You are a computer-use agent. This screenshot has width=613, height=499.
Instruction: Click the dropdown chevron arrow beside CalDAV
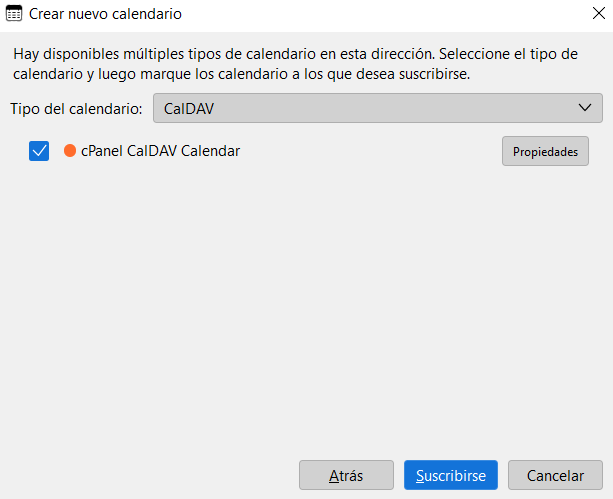click(x=585, y=108)
